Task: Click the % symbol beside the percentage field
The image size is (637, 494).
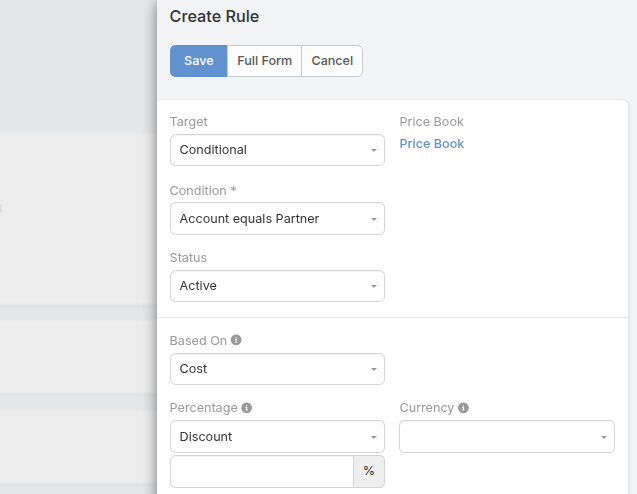Action: [x=369, y=471]
